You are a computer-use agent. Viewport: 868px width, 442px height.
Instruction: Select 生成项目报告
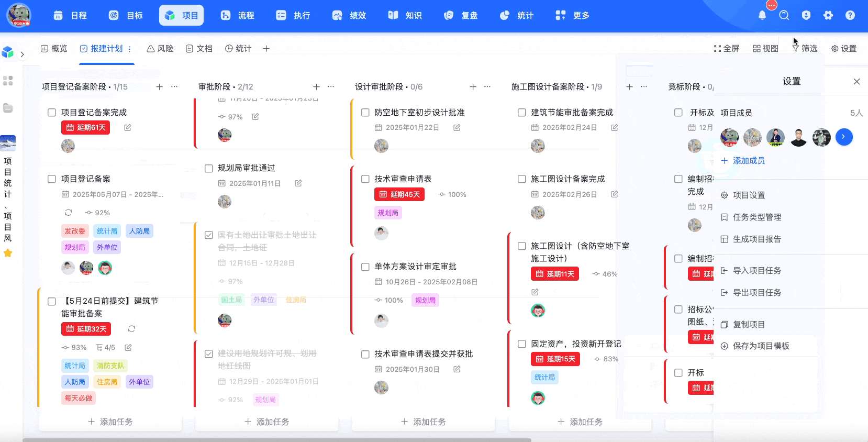[751, 239]
